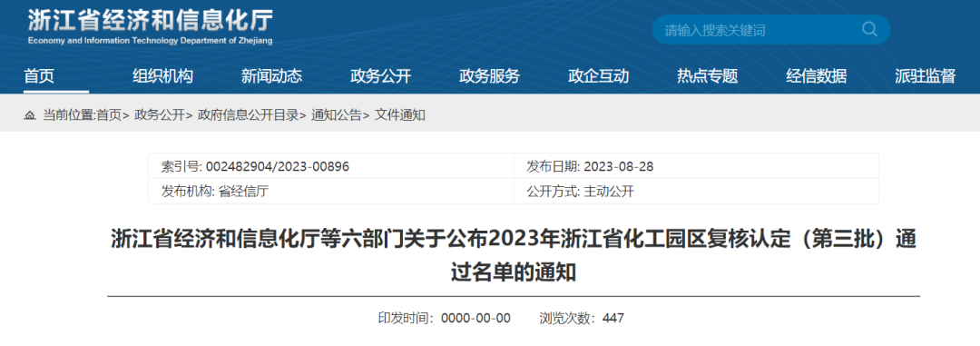Screen dimensions: 980x346
Task: Select the 政企互动 menu item
Action: point(598,76)
